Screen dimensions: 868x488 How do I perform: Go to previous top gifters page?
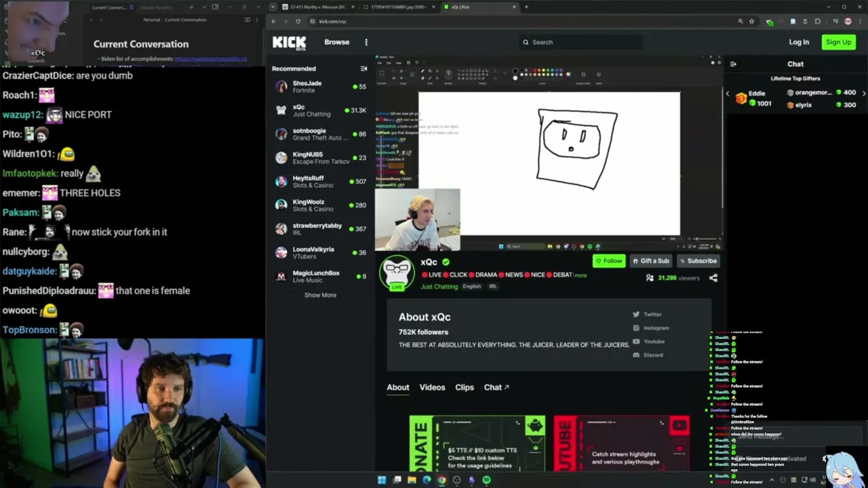coord(727,93)
